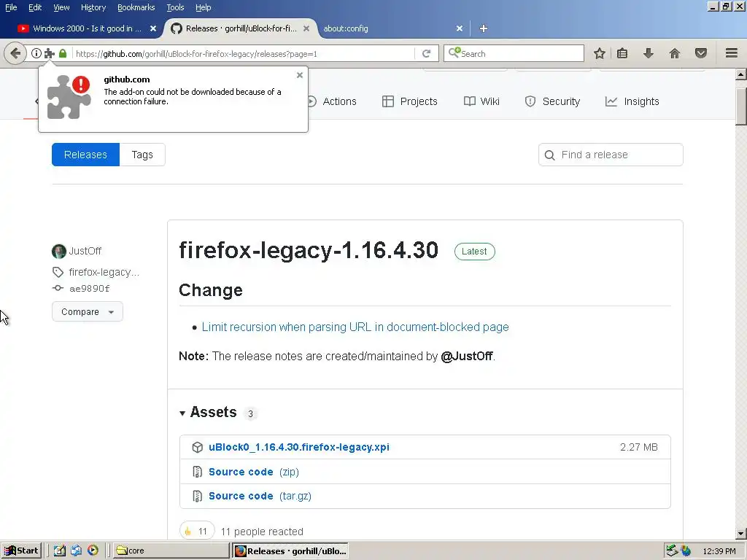Click the commit icon beside ae9890f
747x560 pixels.
(x=58, y=288)
